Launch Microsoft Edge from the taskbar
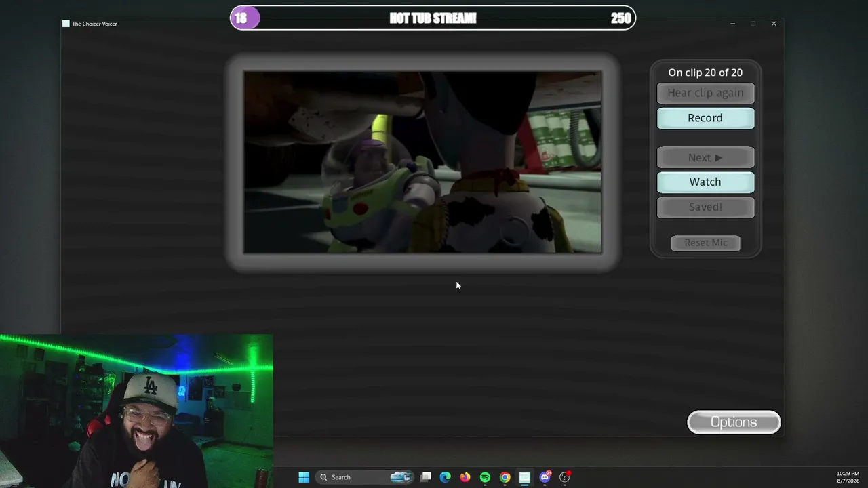This screenshot has width=868, height=488. [x=445, y=477]
